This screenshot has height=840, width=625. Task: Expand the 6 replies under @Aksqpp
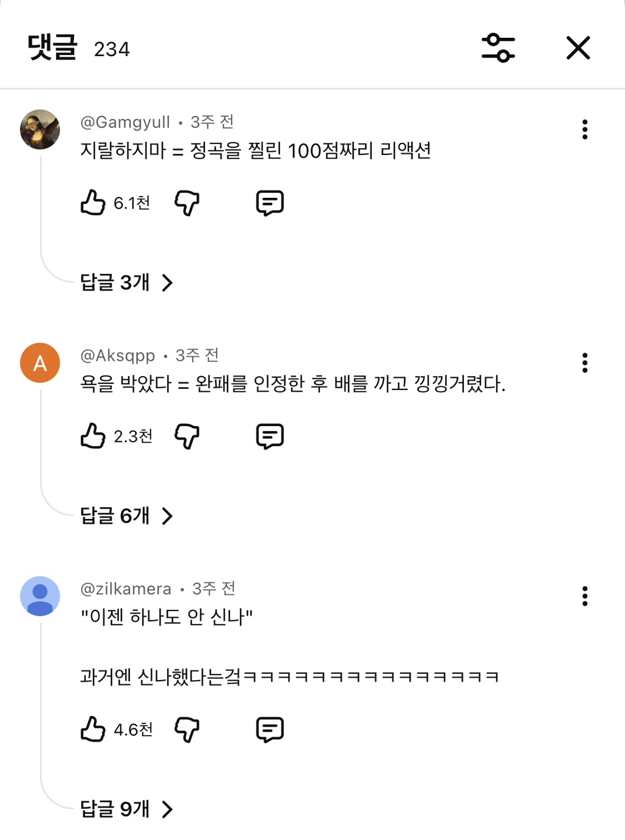(126, 516)
